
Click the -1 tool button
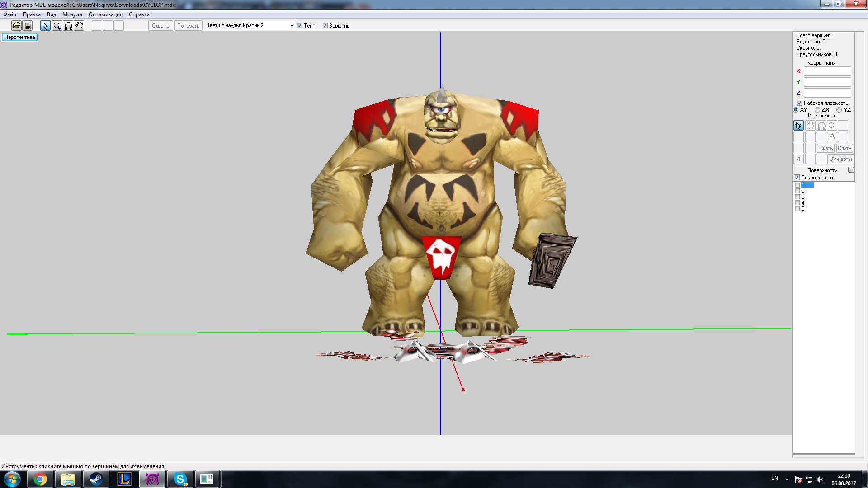tap(799, 159)
